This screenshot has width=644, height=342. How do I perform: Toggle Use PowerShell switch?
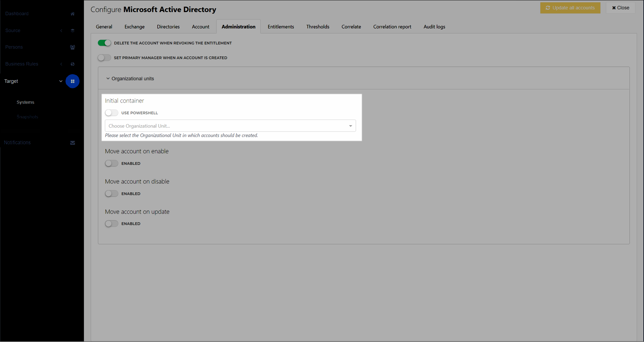tap(112, 113)
